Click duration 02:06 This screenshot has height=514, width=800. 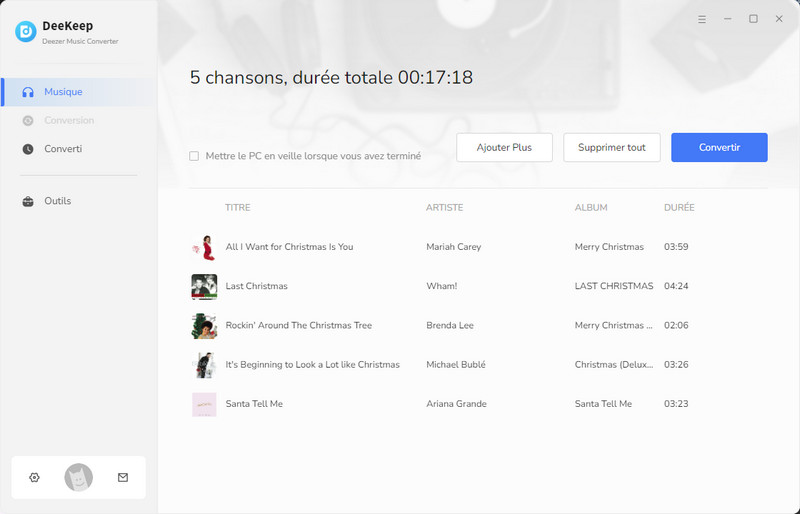pyautogui.click(x=676, y=325)
